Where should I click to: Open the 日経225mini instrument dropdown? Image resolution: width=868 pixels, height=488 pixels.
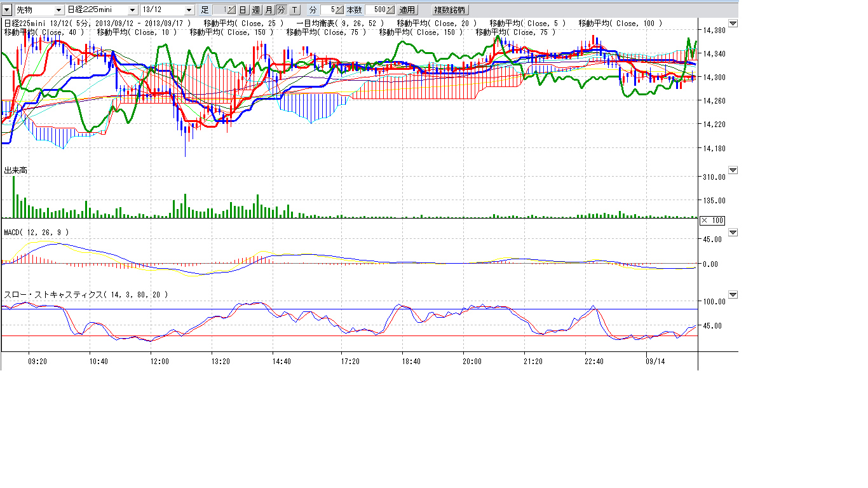point(132,10)
